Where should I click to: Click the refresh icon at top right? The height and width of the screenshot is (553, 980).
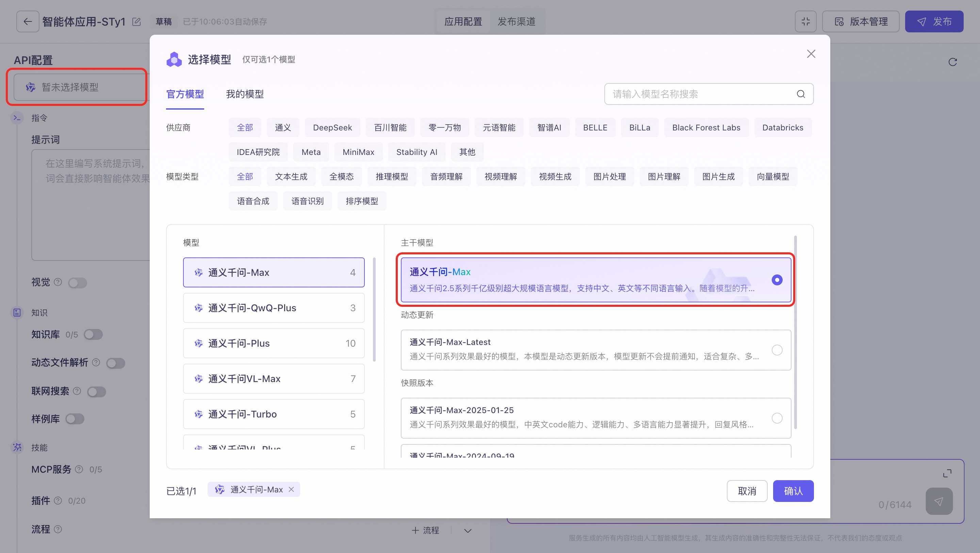click(x=953, y=62)
